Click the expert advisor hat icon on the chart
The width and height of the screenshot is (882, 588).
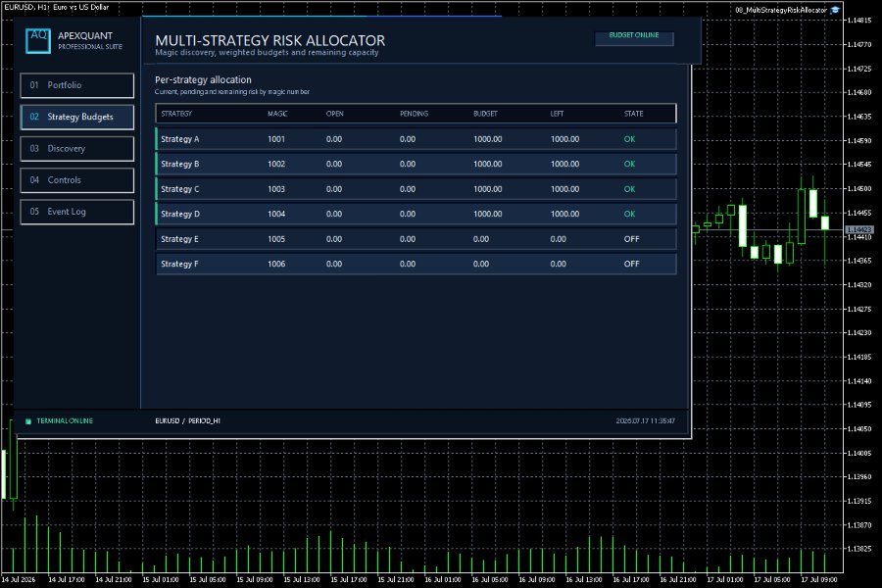tap(835, 10)
